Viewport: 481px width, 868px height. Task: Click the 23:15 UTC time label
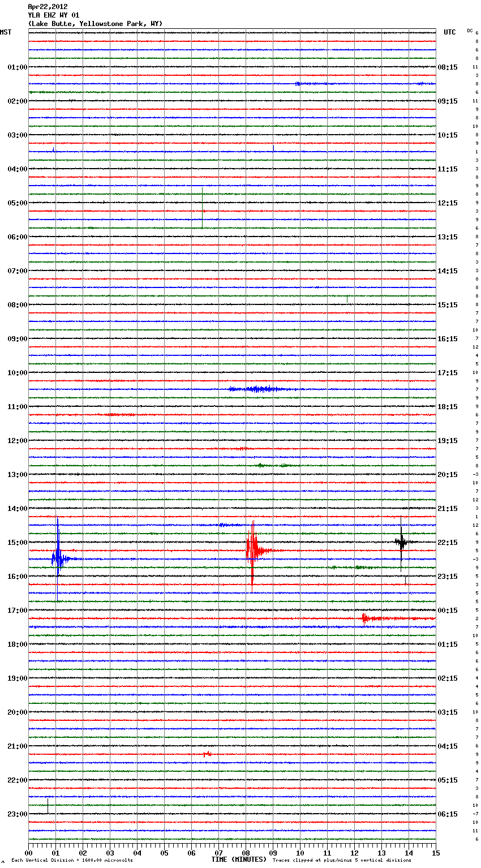click(448, 577)
